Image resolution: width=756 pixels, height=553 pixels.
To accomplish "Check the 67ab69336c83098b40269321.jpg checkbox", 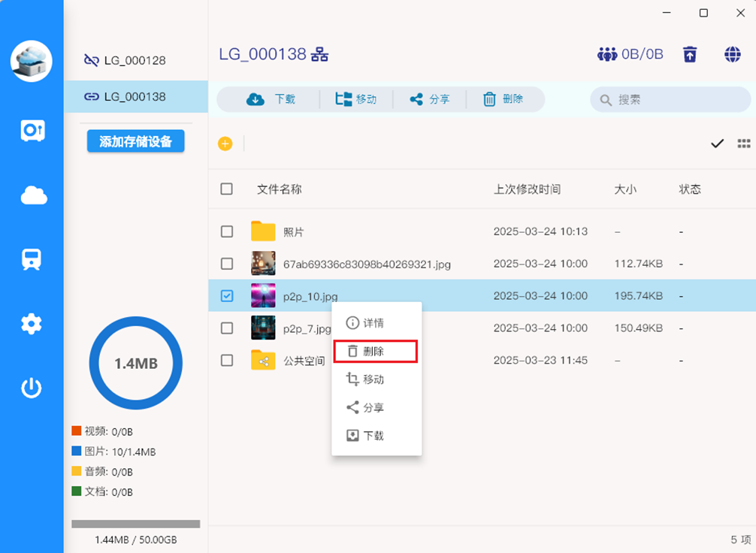I will point(227,264).
